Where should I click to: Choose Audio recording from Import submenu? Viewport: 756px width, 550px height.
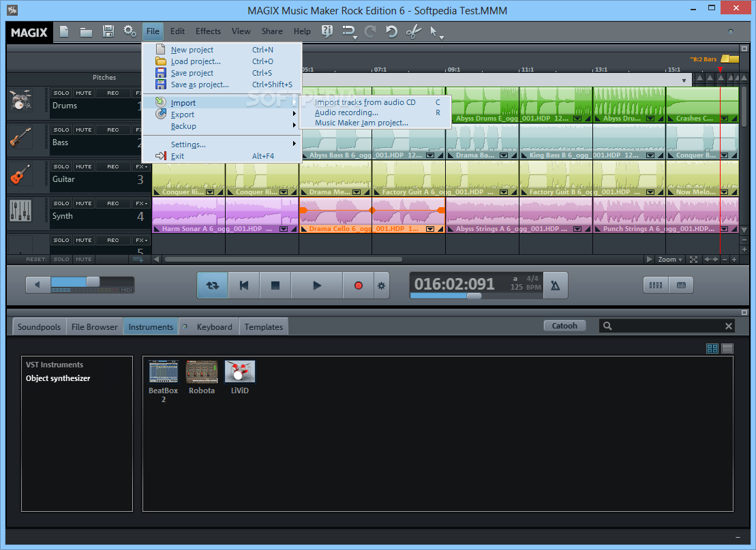[375, 112]
